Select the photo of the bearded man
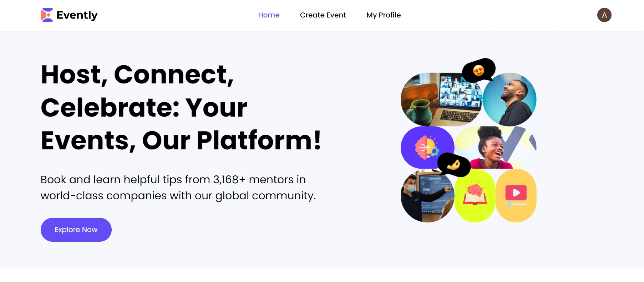The width and height of the screenshot is (644, 282). coord(512,99)
